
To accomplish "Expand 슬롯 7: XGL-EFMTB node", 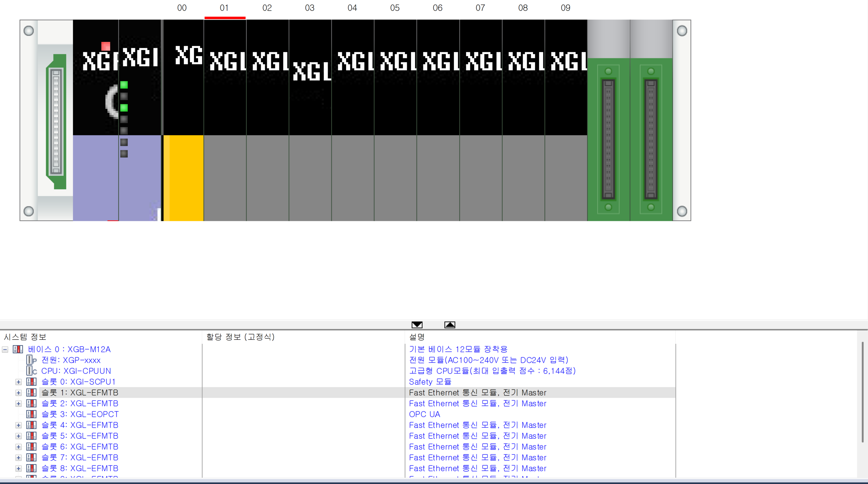I will [x=19, y=457].
